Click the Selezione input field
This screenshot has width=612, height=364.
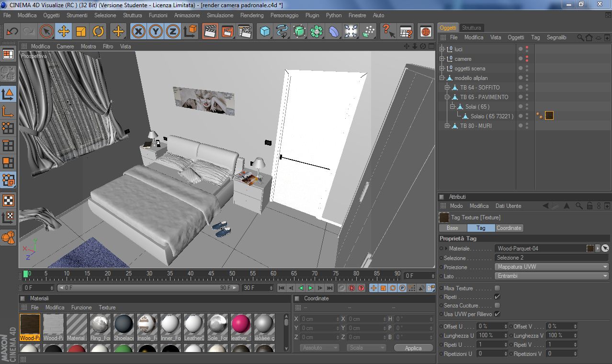tap(551, 258)
